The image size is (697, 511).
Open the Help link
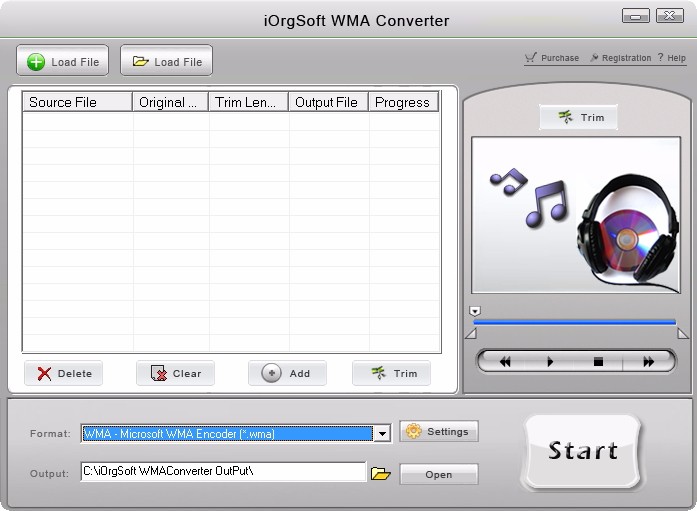672,58
